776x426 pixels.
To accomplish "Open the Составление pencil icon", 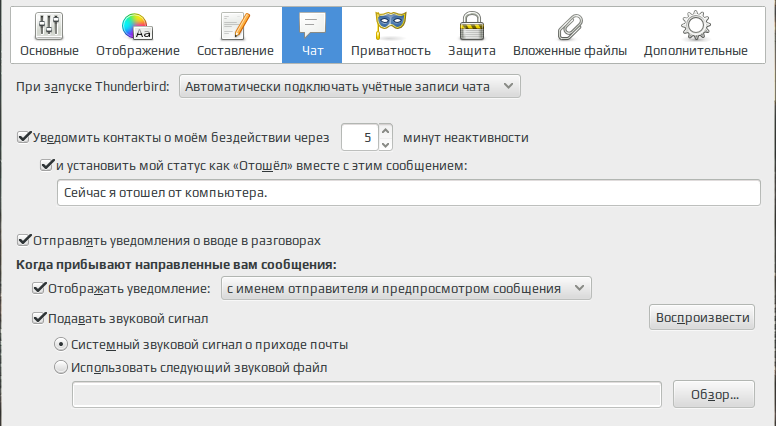I will 235,26.
